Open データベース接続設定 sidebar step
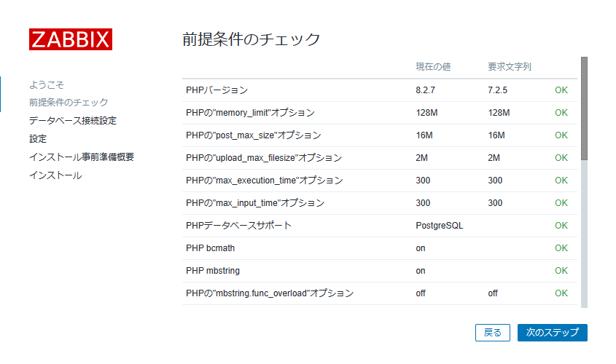Image resolution: width=616 pixels, height=364 pixels. tap(73, 121)
